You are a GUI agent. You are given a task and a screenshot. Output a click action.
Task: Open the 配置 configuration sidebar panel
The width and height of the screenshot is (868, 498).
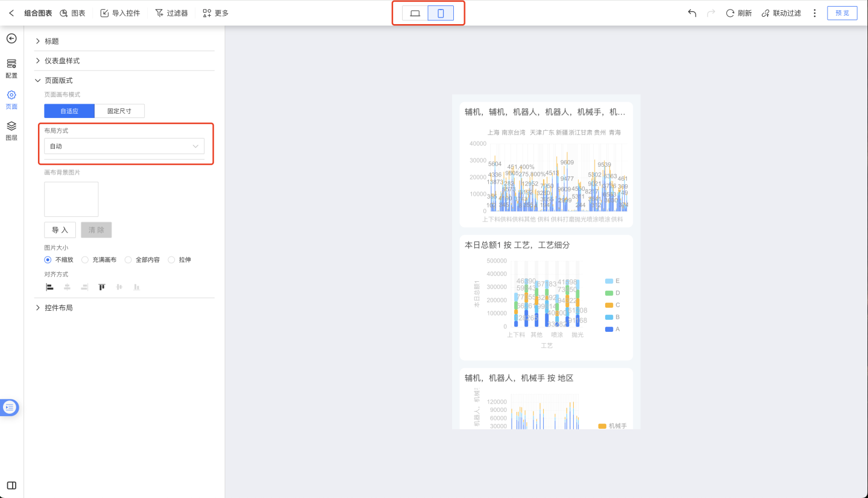(x=11, y=68)
